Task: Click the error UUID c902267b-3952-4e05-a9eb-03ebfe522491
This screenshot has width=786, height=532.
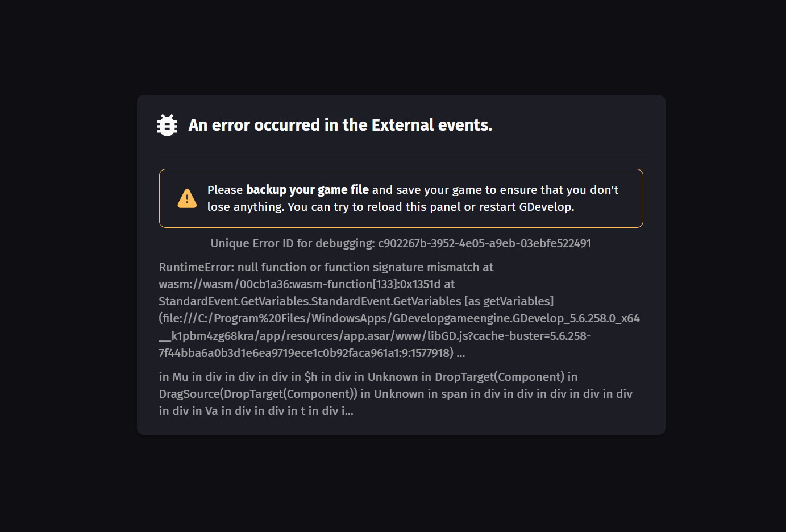Action: tap(485, 243)
